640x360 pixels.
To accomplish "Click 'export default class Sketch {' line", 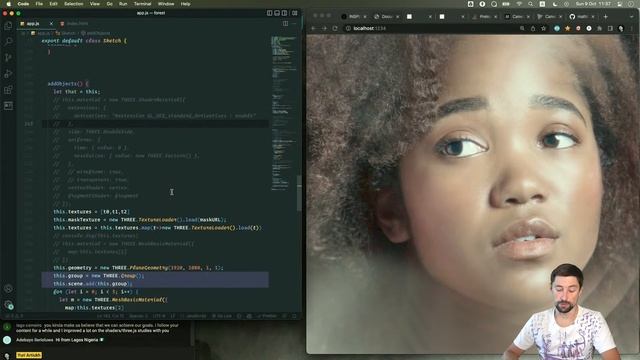I will coord(84,41).
